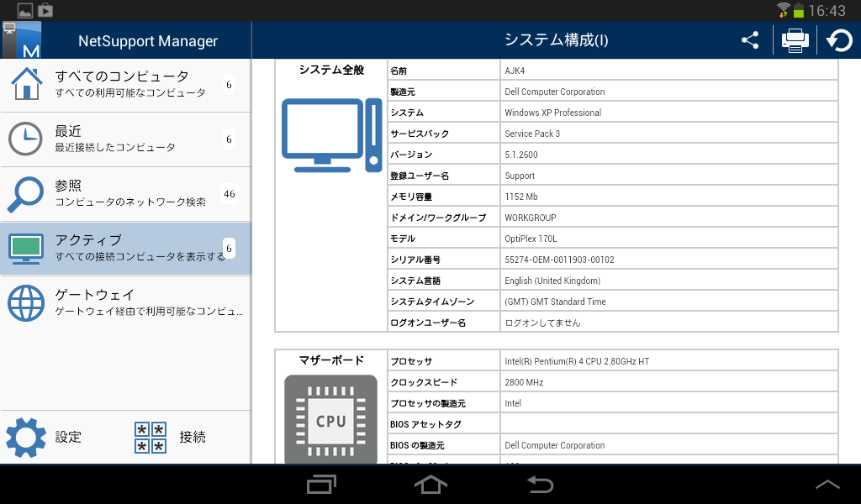Tap Windows XP Professional value
The image size is (861, 504).
553,113
